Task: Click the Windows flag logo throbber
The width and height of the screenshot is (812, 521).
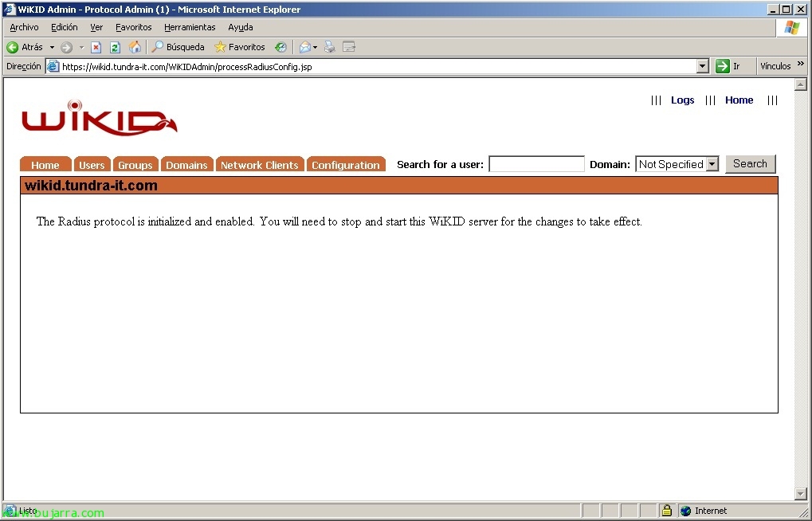Action: 792,27
